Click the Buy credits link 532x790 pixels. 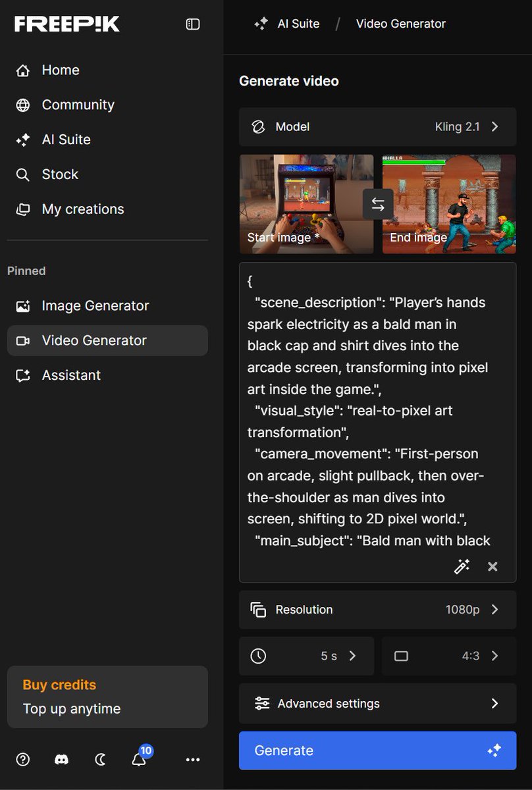[59, 685]
